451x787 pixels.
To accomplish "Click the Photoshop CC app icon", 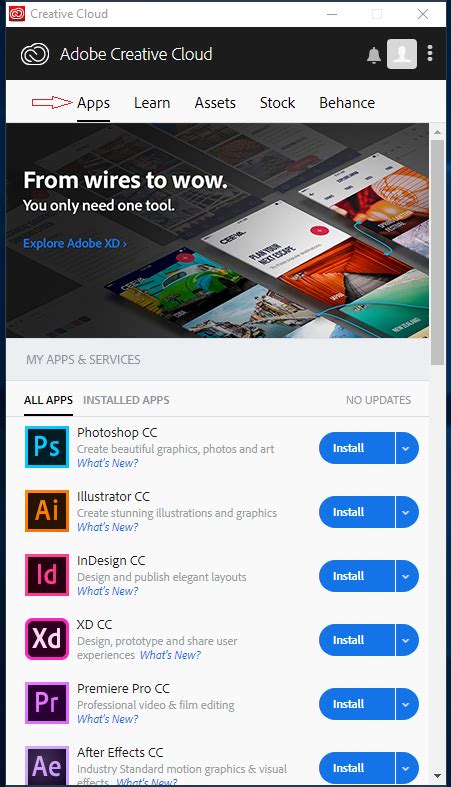I will click(47, 447).
